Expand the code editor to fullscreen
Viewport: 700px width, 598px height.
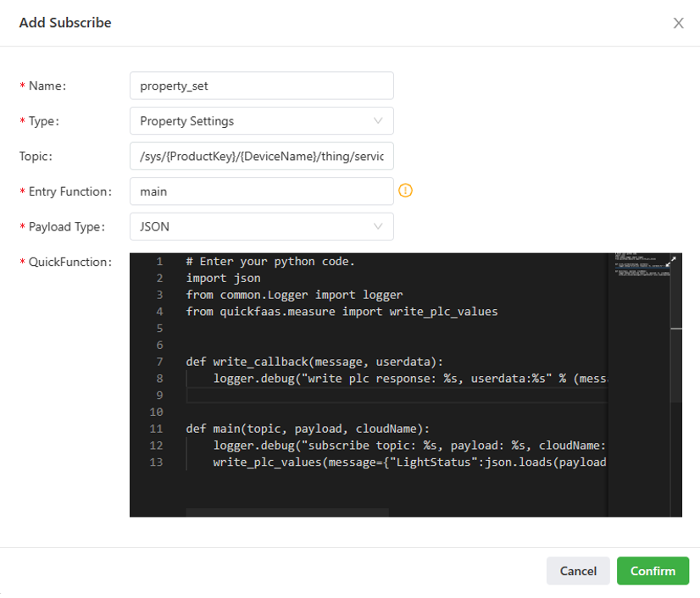click(x=672, y=262)
